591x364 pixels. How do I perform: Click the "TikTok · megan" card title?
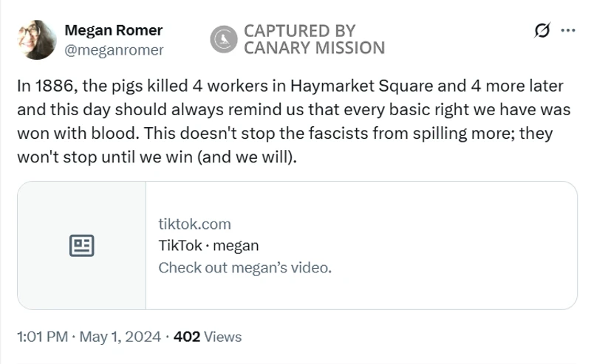[x=208, y=246]
